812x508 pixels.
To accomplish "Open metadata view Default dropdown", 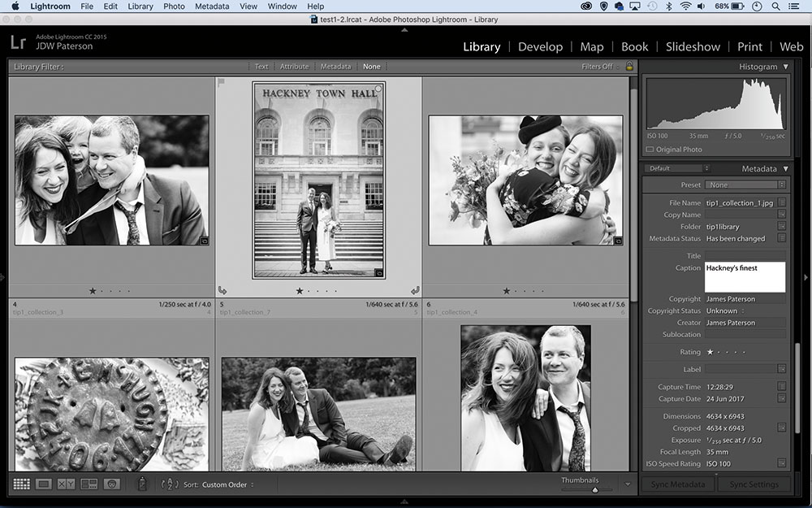I will click(x=677, y=168).
